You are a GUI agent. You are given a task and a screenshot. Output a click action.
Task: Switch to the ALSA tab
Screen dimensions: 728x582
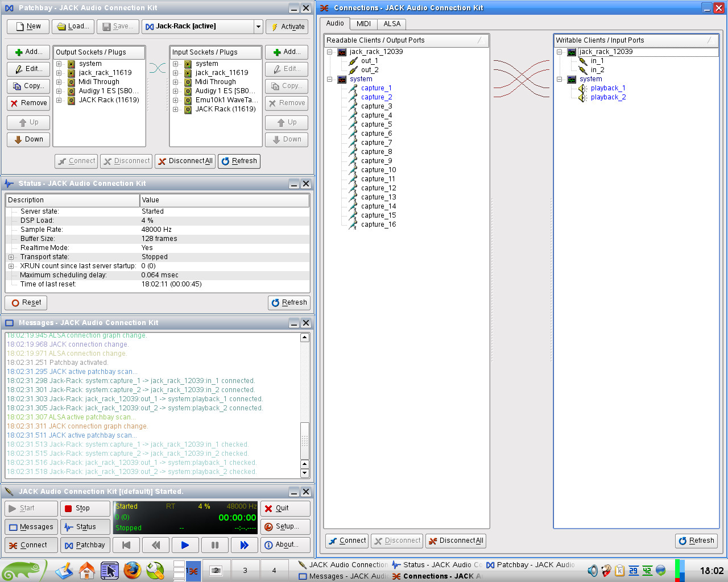pyautogui.click(x=392, y=24)
